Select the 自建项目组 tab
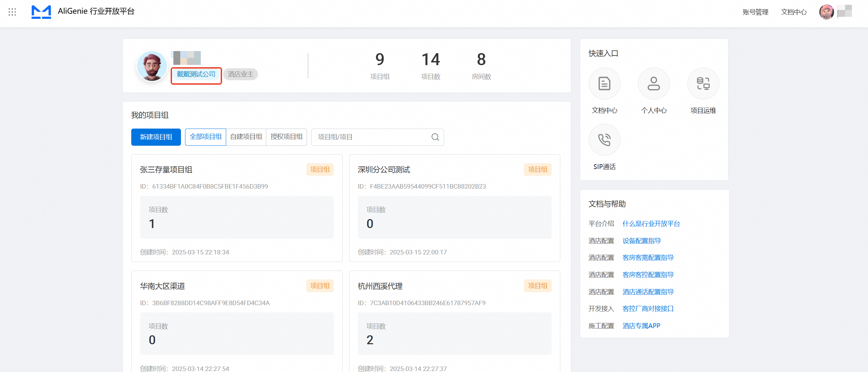868x372 pixels. coord(246,137)
